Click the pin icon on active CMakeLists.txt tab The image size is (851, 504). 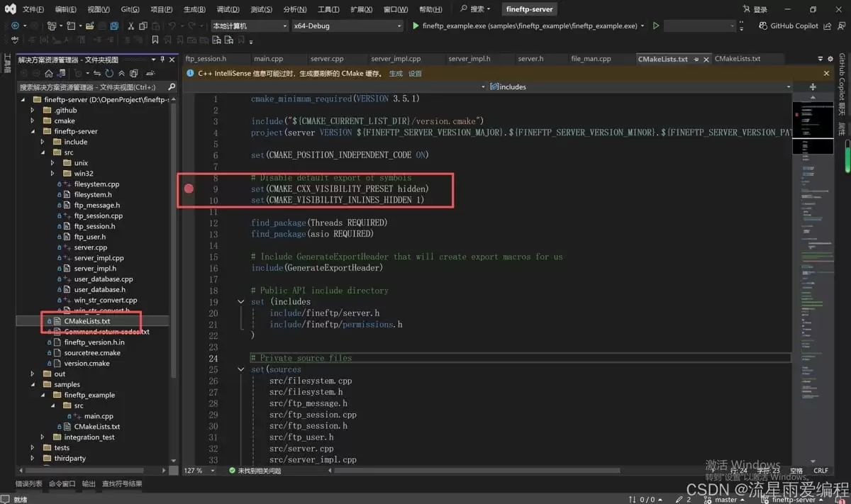click(696, 60)
